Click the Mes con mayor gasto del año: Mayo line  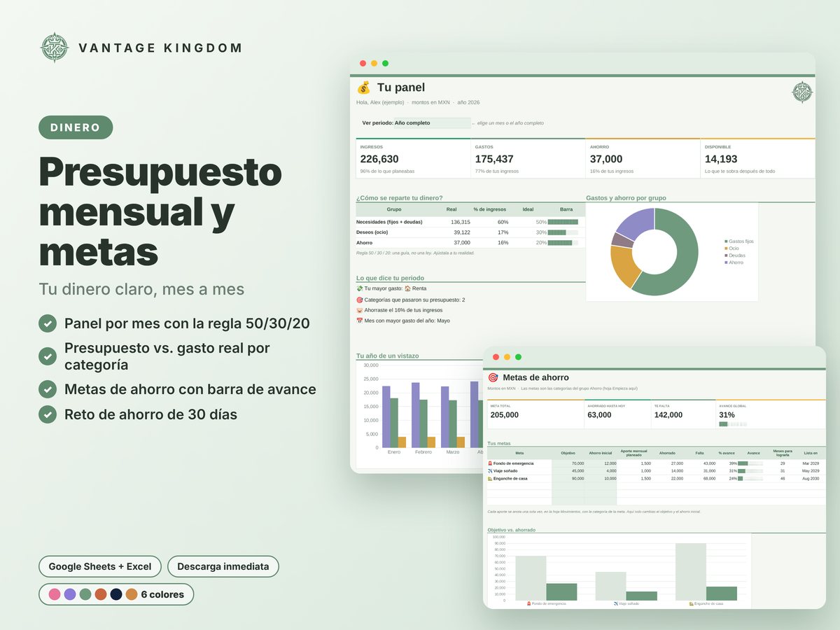403,321
